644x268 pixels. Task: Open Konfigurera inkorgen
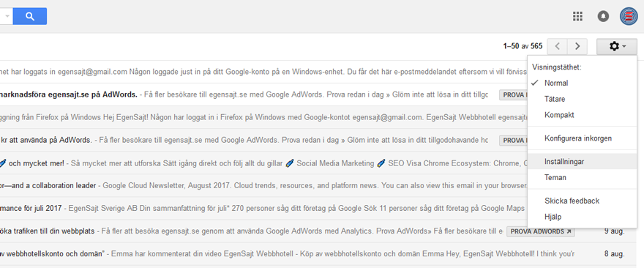pos(582,138)
